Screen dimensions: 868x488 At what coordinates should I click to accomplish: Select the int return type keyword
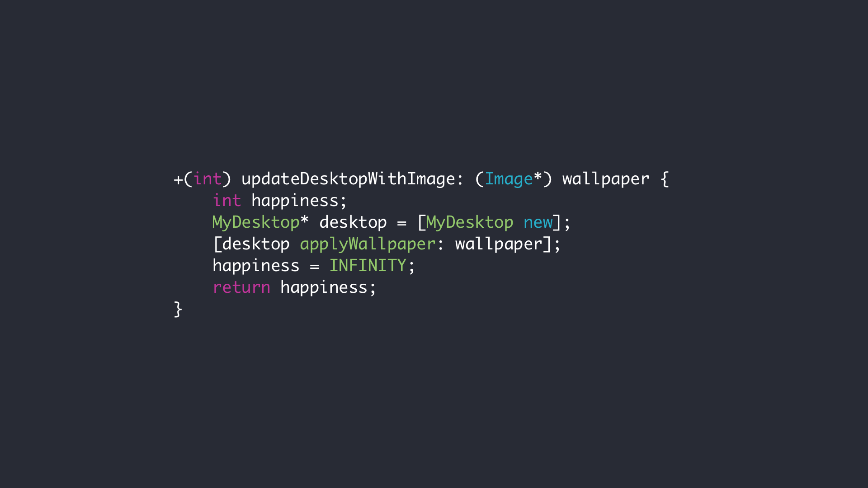[202, 179]
